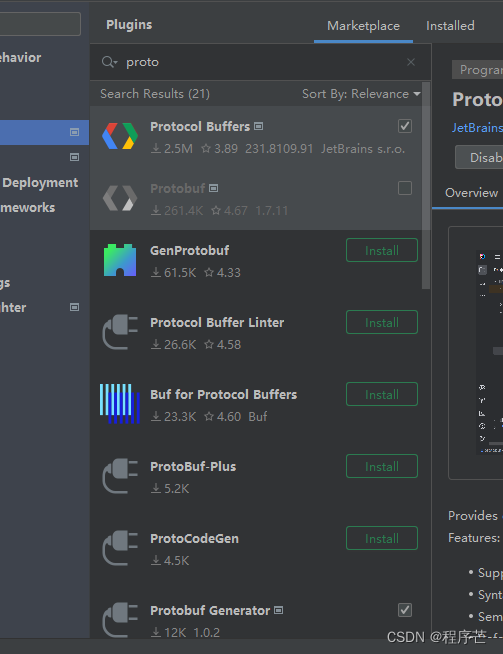This screenshot has height=654, width=503.
Task: Click into the proto search field
Action: point(261,62)
